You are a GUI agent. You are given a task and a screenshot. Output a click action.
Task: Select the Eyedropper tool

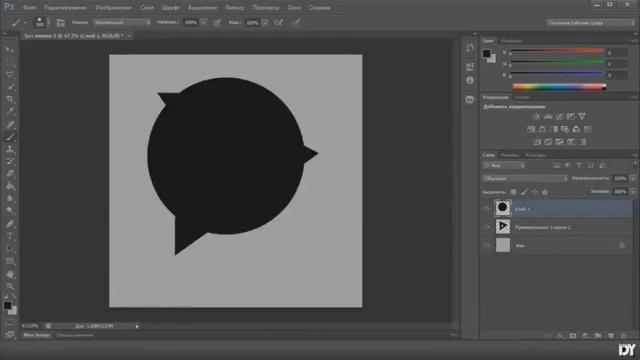[10, 111]
